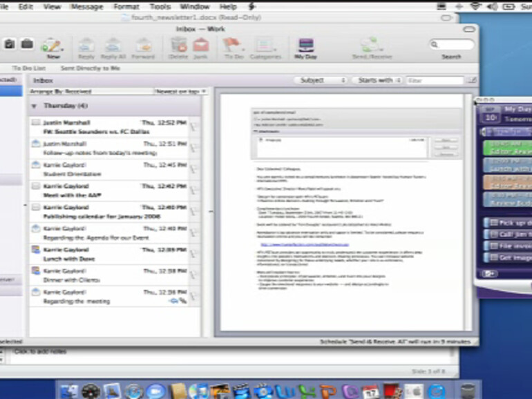Open the 'Newest on top' sort dropdown

tap(180, 91)
